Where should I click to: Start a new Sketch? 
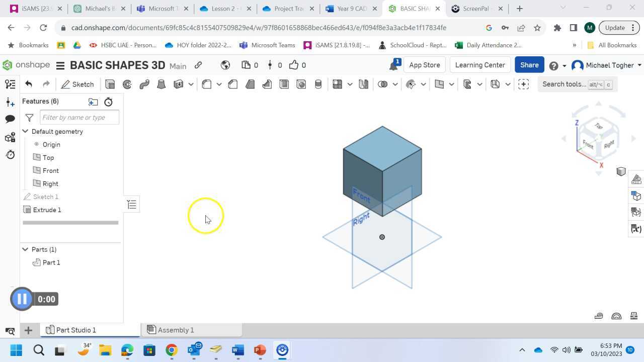pos(78,84)
